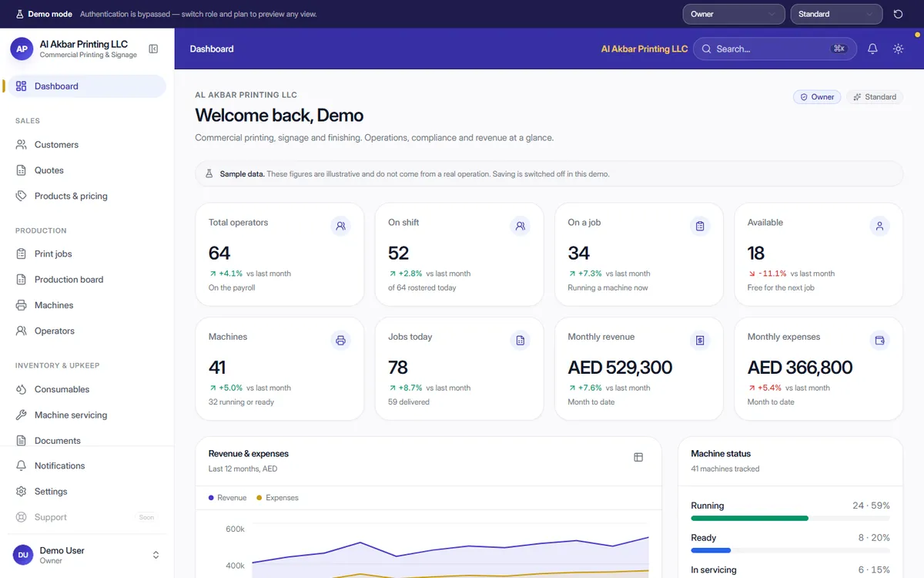Image resolution: width=924 pixels, height=578 pixels.
Task: Click the AED 529,300 revenue value
Action: [x=620, y=368]
